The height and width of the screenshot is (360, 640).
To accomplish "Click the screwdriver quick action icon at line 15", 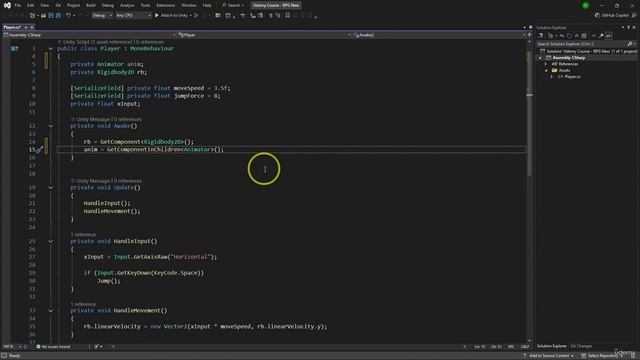I will click(x=40, y=150).
